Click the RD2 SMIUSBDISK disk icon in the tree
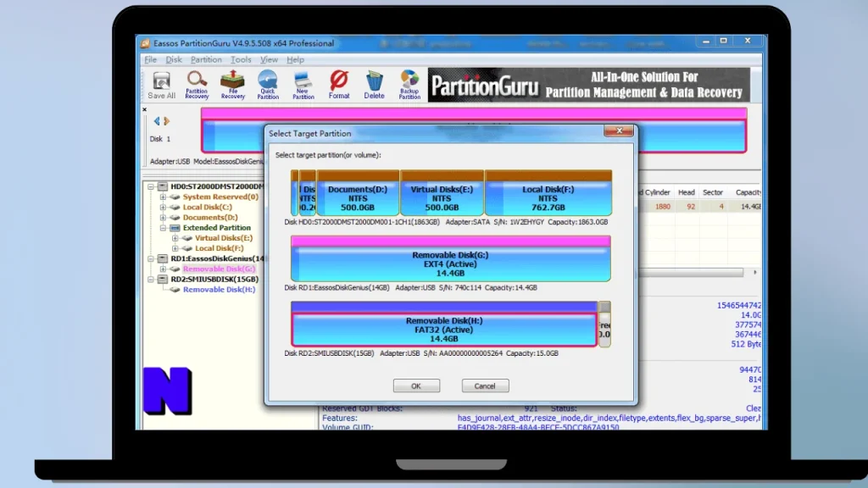 163,280
